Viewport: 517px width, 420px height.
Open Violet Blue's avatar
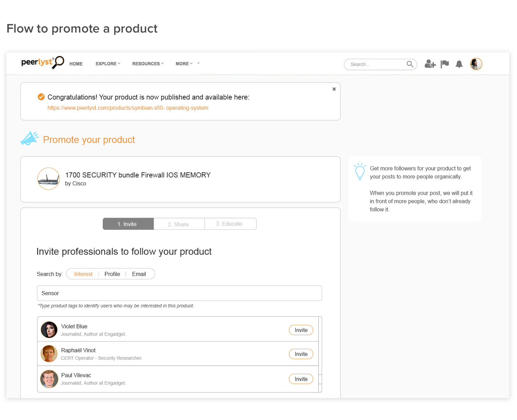tap(49, 330)
